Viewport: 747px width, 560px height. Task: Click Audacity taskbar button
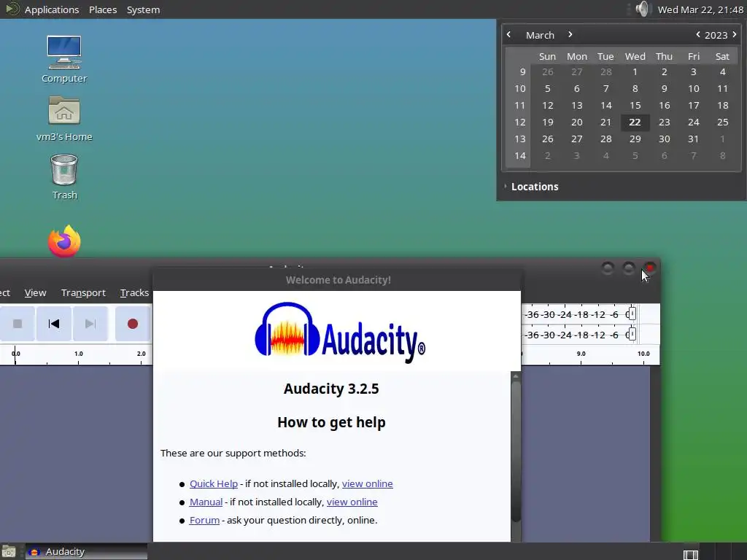86,552
